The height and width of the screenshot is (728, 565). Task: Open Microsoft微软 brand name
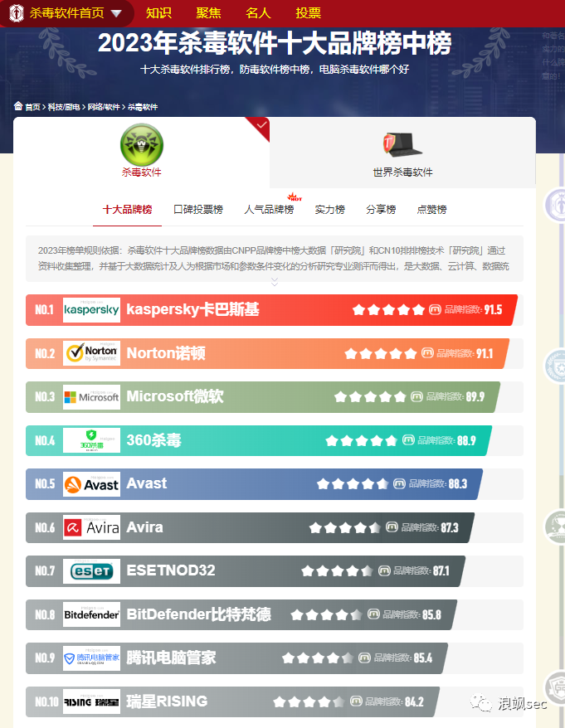point(175,396)
